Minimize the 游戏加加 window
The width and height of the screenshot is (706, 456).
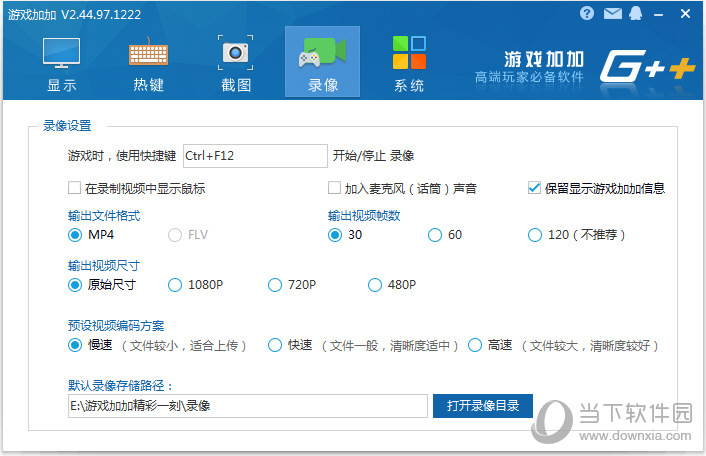[x=659, y=15]
